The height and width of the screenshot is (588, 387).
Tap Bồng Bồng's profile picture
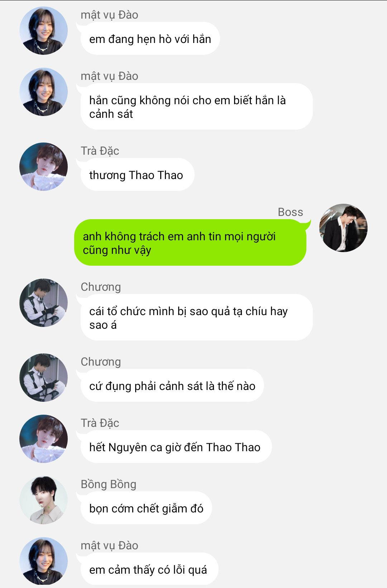point(43,500)
